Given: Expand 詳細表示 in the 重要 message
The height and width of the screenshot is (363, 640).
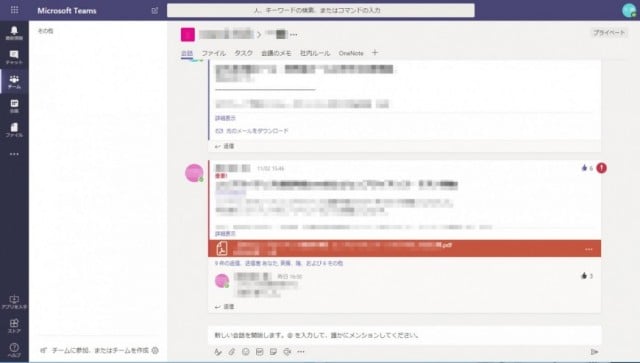Looking at the screenshot, I should [x=225, y=234].
